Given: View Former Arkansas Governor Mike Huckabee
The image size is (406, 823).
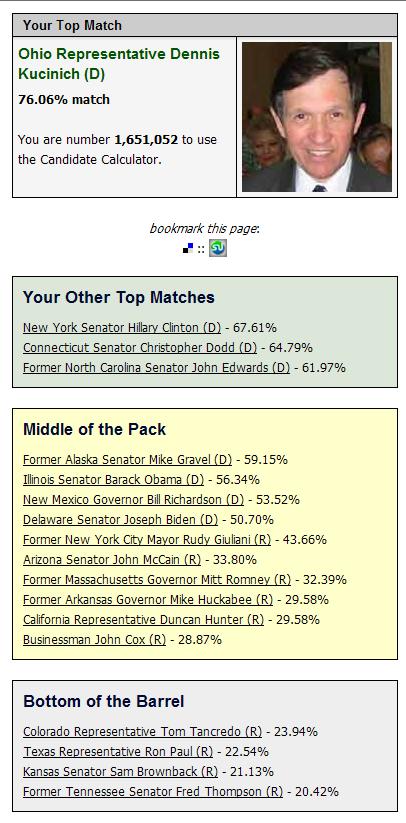Looking at the screenshot, I should click(148, 600).
